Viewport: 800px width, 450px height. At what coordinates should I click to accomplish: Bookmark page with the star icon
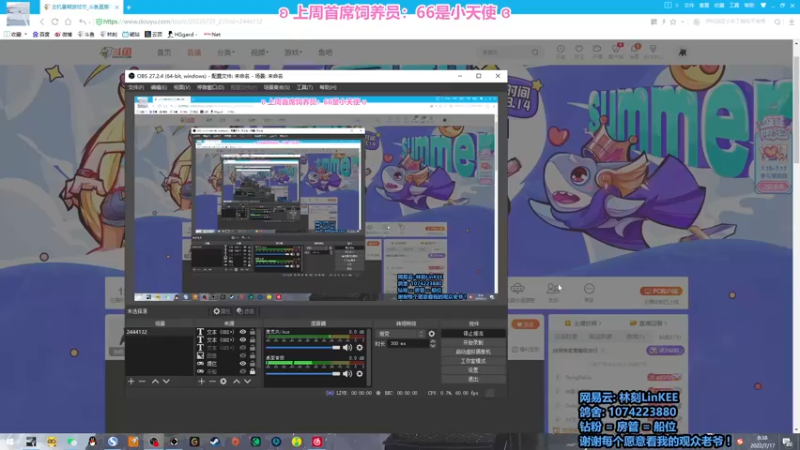(673, 22)
